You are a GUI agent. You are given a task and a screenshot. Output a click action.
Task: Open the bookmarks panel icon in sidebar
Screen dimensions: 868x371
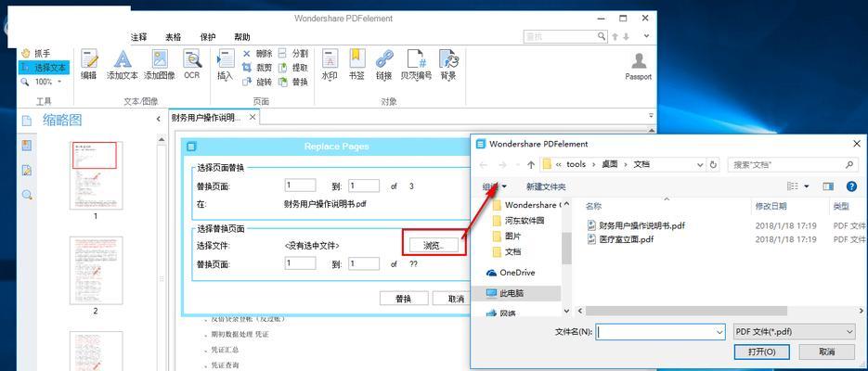click(x=27, y=146)
